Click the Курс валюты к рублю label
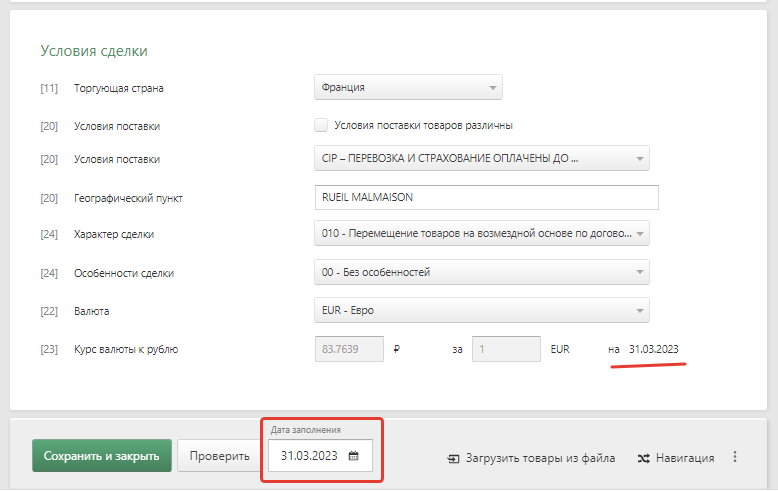778x491 pixels. coord(126,349)
